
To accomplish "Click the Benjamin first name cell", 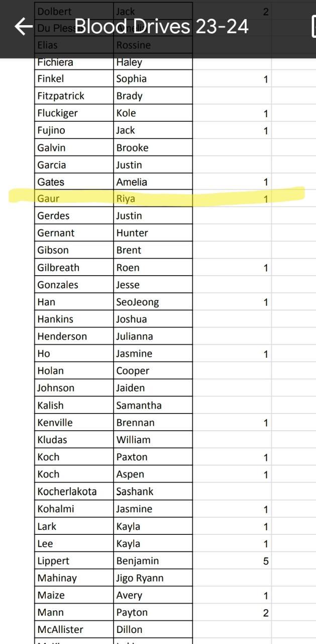I will (153, 561).
